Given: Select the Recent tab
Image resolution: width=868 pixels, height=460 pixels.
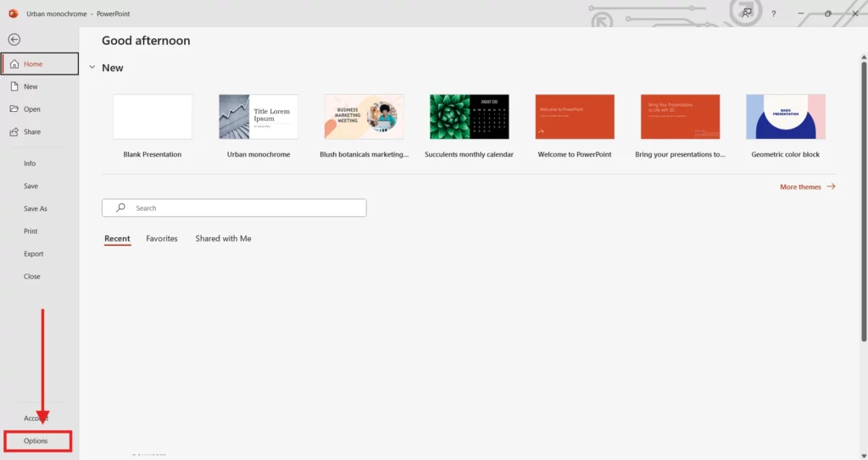Looking at the screenshot, I should [x=117, y=239].
